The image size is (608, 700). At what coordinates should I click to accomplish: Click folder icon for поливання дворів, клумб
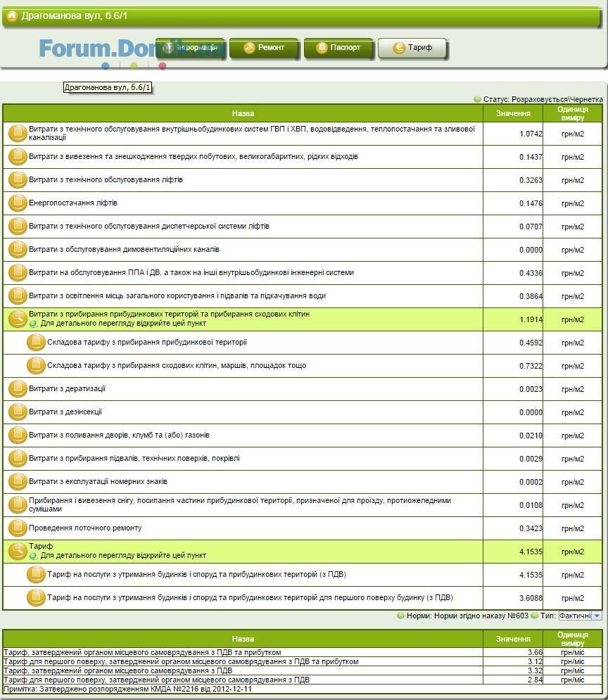(18, 435)
